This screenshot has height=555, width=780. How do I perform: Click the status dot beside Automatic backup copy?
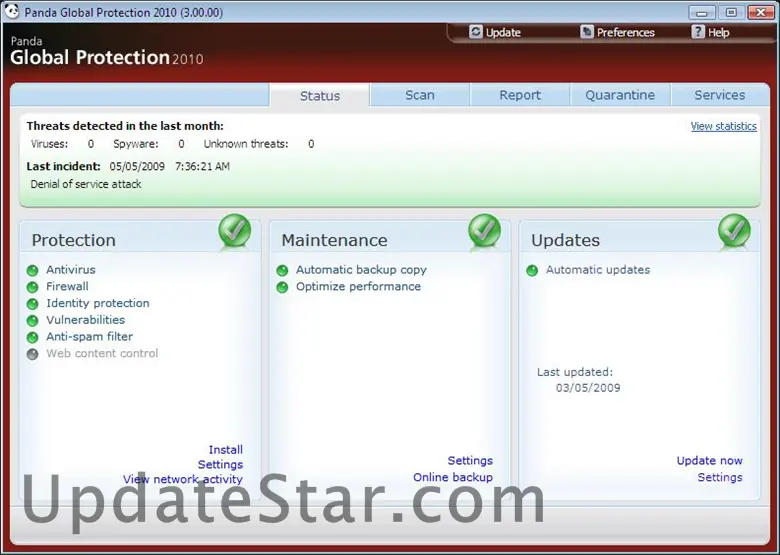point(282,271)
